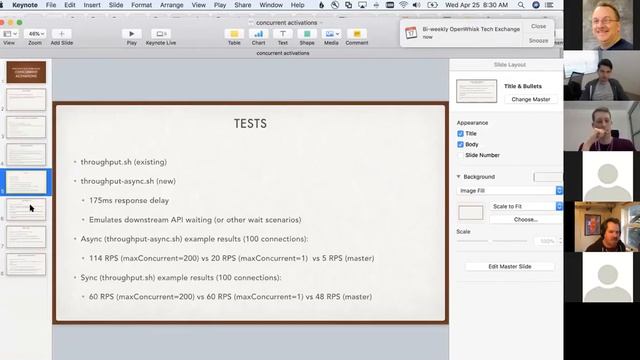
Task: Open the Slide menu
Action: point(116,5)
